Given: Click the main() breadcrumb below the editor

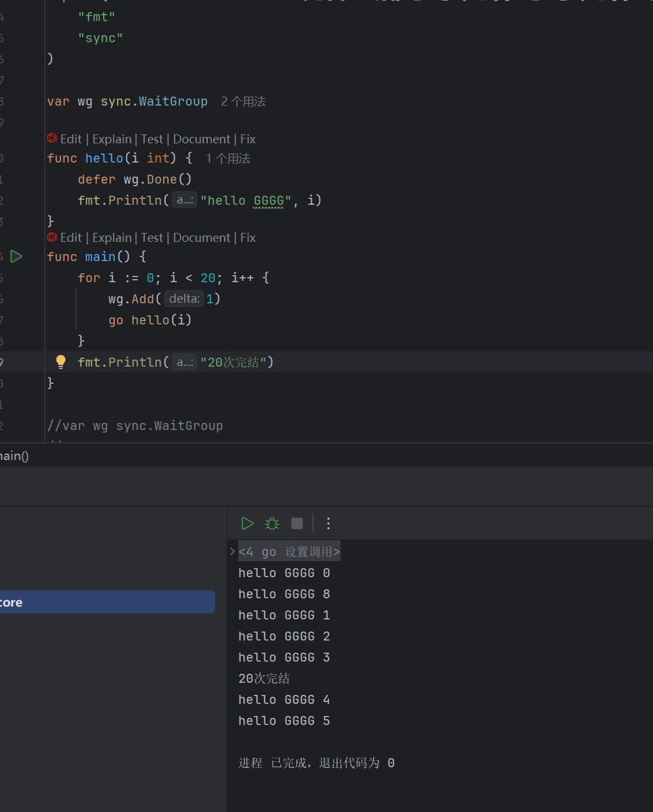Looking at the screenshot, I should pos(14,456).
